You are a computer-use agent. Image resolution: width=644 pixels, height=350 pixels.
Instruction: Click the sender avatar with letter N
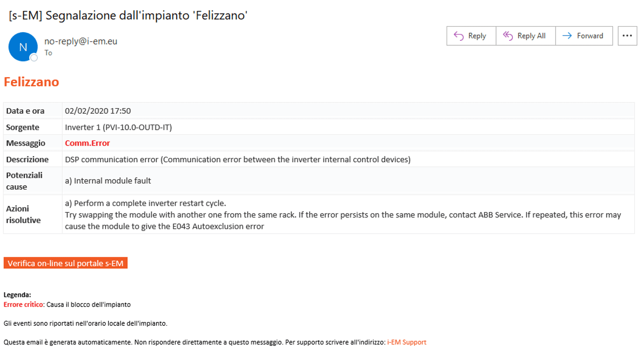pos(23,47)
